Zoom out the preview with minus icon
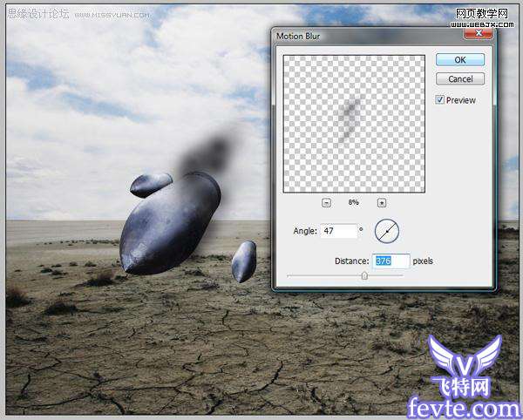This screenshot has width=523, height=420. tap(327, 203)
